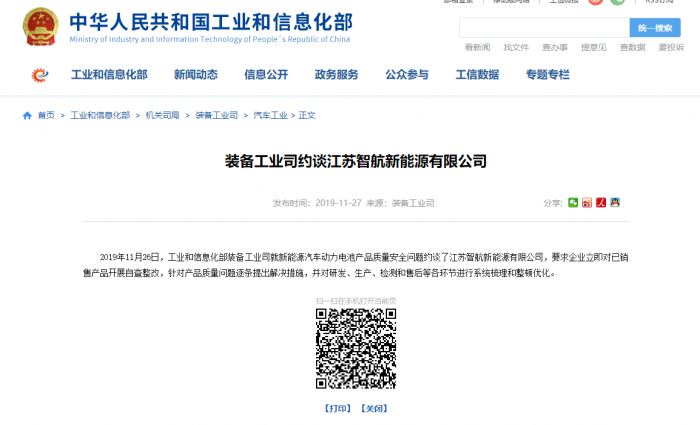This screenshot has height=425, width=700.
Task: Click the orange swirl icon in the navigation bar
Action: (x=40, y=75)
